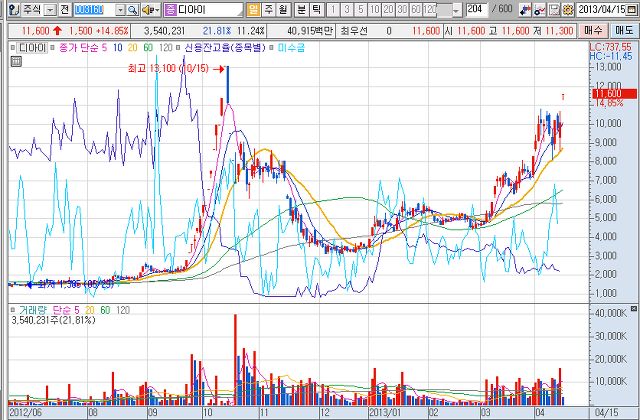Open the calendar date picker icon
The image size is (640, 420).
click(632, 10)
